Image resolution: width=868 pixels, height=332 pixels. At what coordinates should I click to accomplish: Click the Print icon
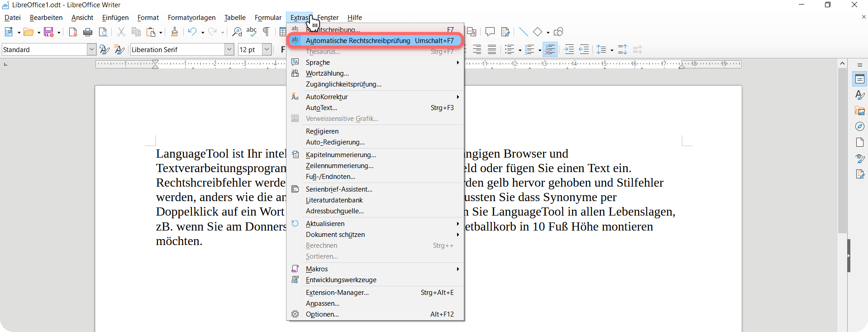(88, 32)
